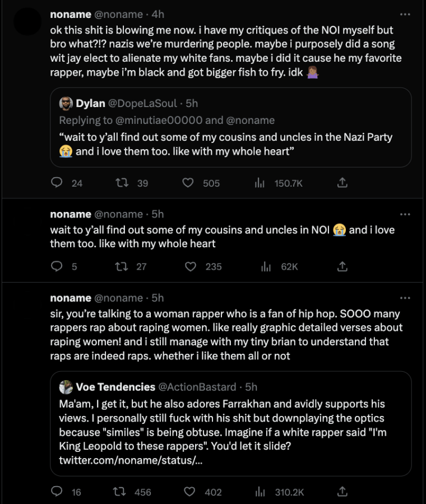Share the cousins and uncles in NOI tweet

coord(342,266)
